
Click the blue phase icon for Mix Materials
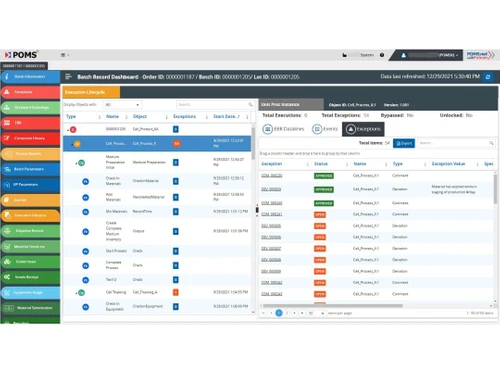86,212
